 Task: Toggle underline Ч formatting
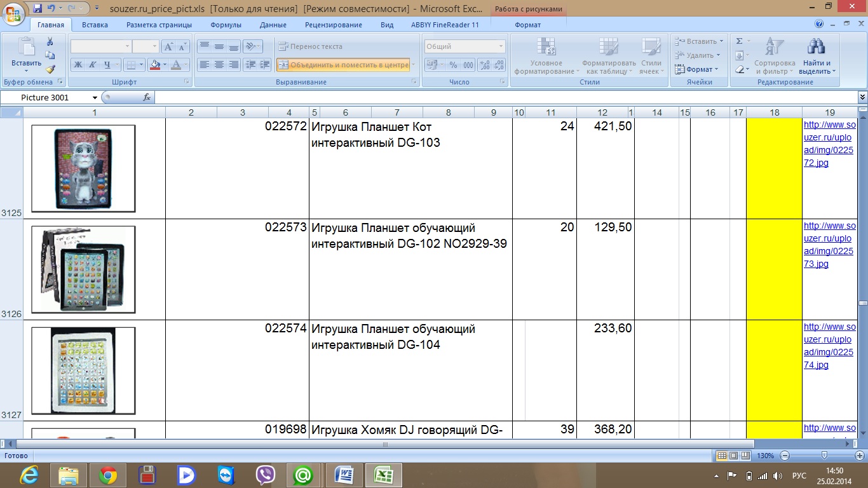click(107, 65)
